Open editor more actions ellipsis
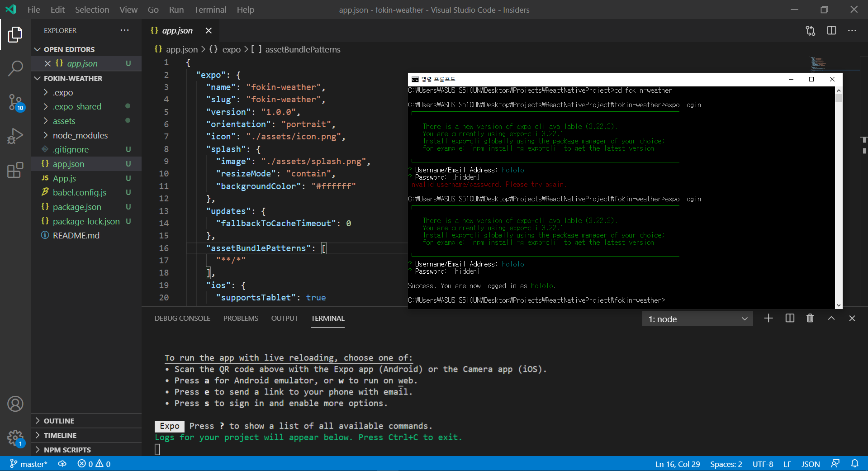 point(852,30)
